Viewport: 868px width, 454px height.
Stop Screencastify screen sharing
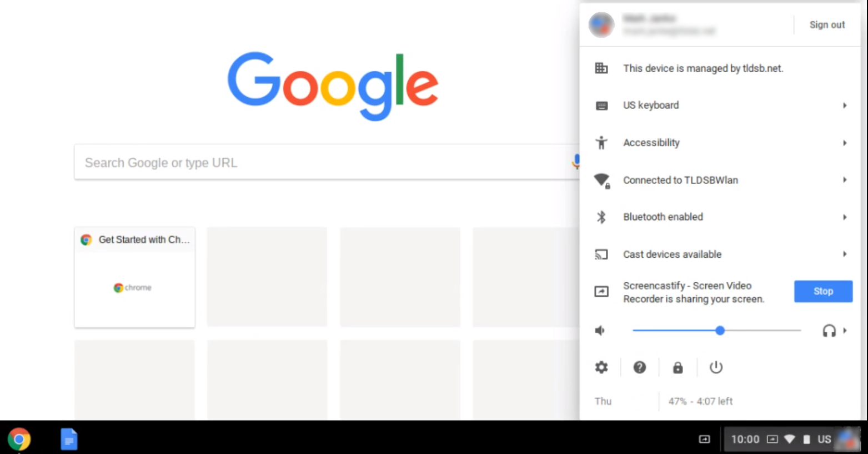pos(823,291)
